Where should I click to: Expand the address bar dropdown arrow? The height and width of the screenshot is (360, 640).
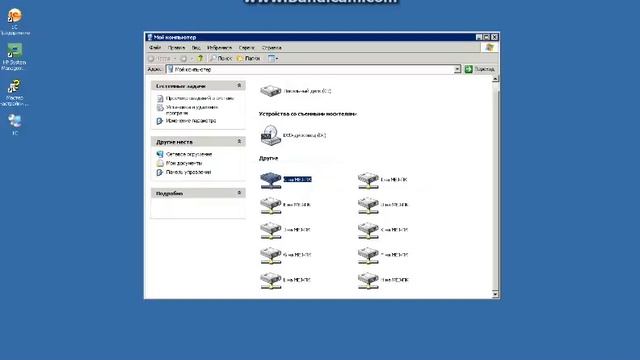click(x=457, y=69)
